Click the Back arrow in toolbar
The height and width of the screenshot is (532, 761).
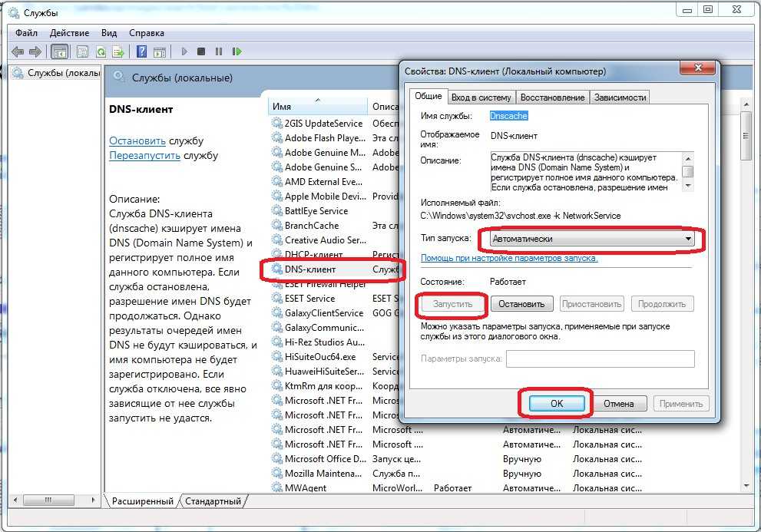point(17,52)
